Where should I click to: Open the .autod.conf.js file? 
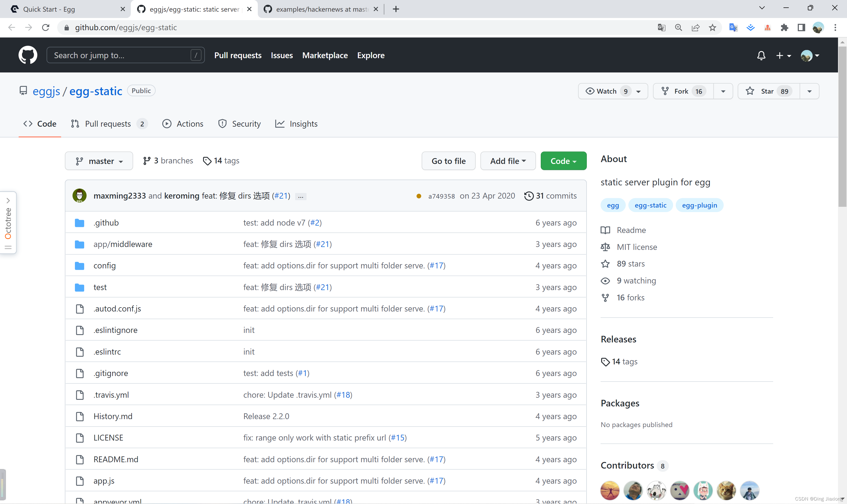click(x=117, y=308)
